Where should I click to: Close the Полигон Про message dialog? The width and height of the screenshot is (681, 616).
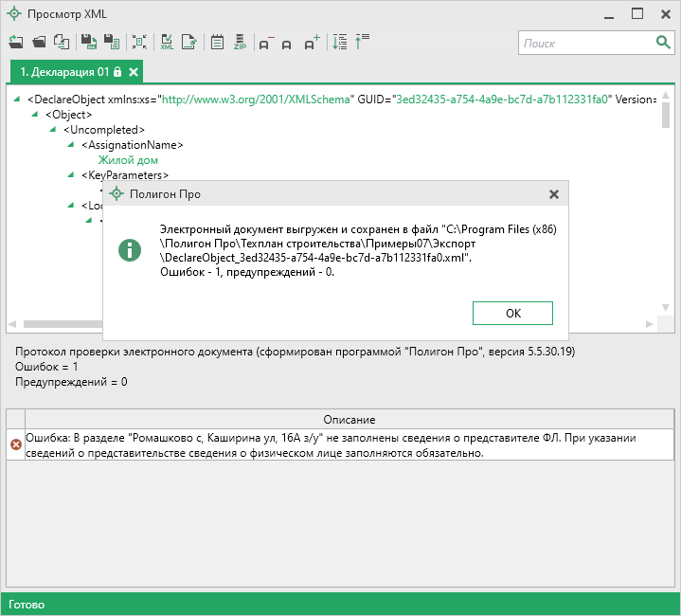(x=554, y=194)
